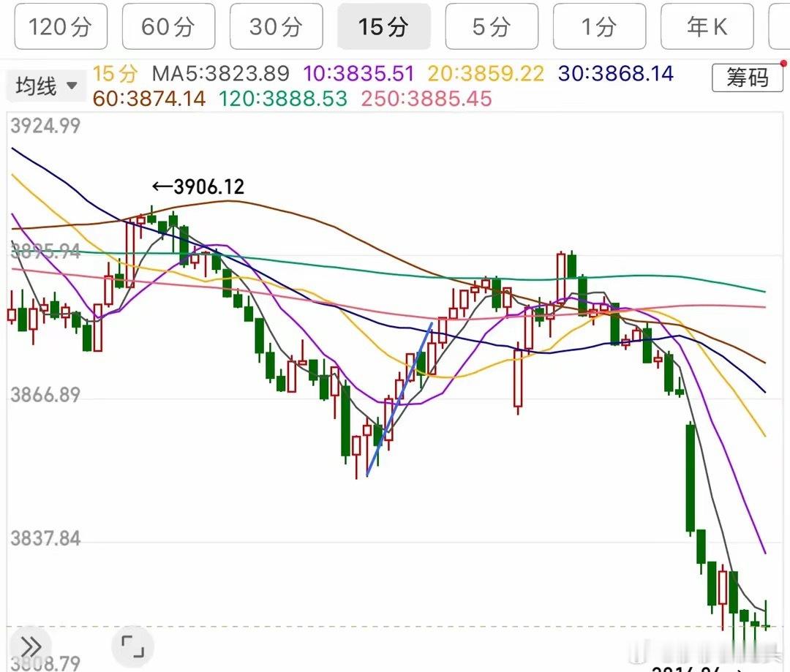
Task: Switch to the 30分 timeframe tab
Action: click(x=276, y=27)
